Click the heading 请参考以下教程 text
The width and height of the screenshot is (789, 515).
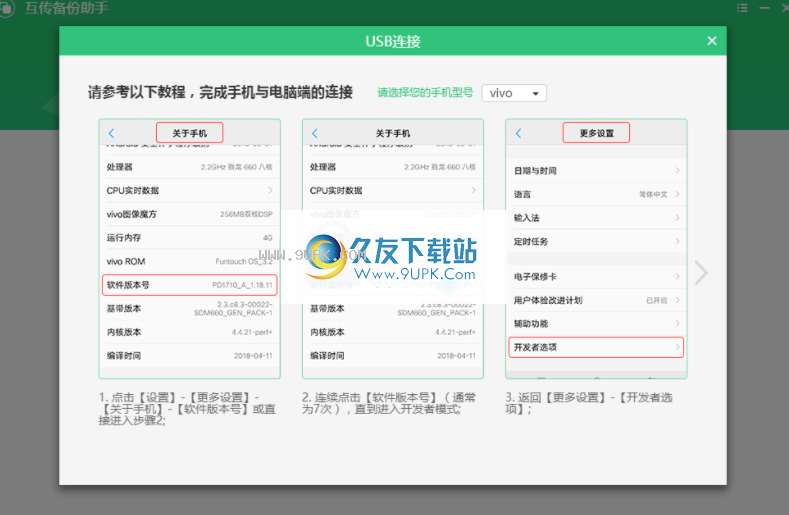(x=220, y=92)
